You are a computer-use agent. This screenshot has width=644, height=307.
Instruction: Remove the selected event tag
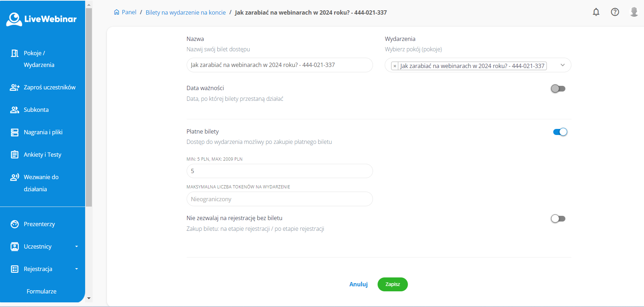tap(395, 66)
